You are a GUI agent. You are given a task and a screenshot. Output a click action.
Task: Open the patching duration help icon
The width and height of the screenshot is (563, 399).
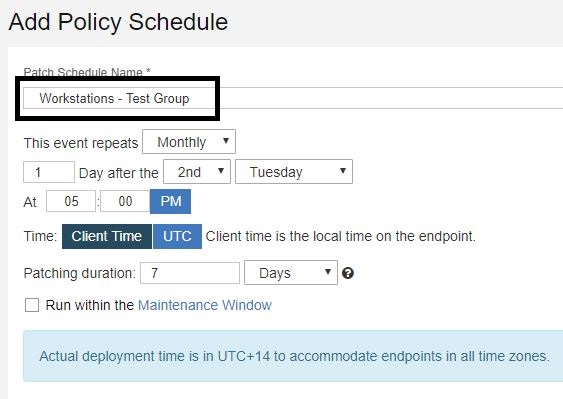(348, 273)
